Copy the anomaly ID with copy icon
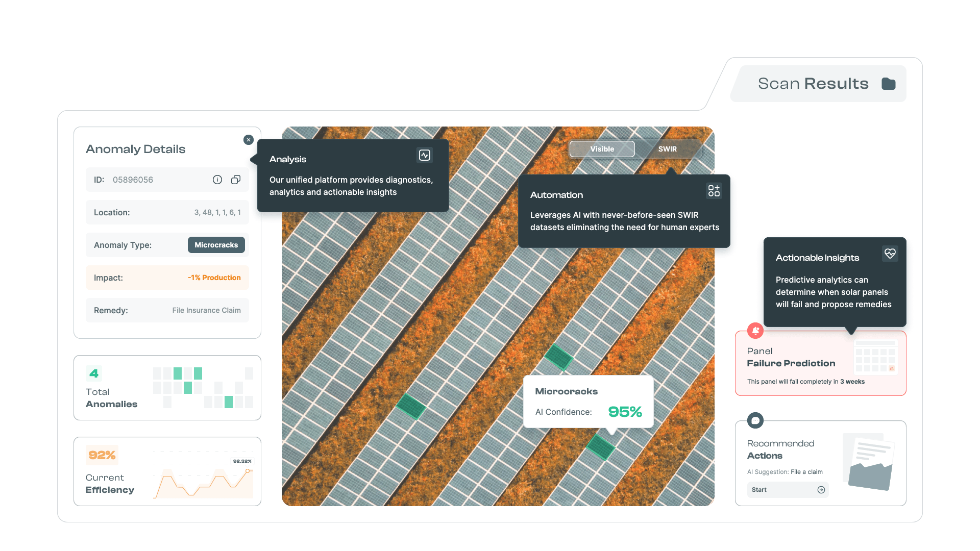 236,180
